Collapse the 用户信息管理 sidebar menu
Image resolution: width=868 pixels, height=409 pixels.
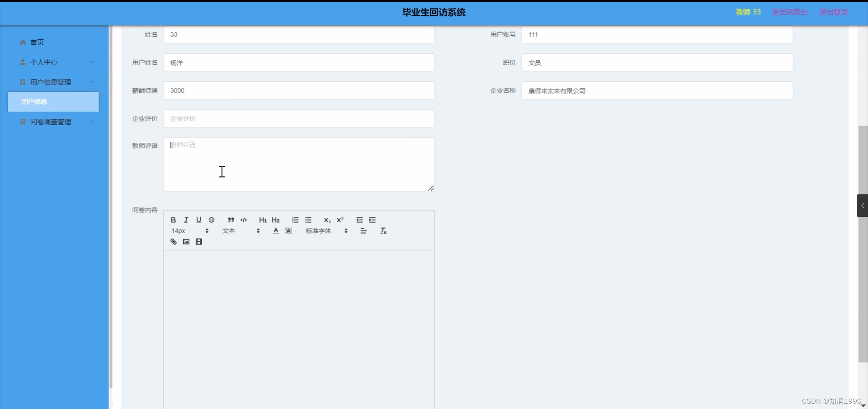tap(54, 82)
